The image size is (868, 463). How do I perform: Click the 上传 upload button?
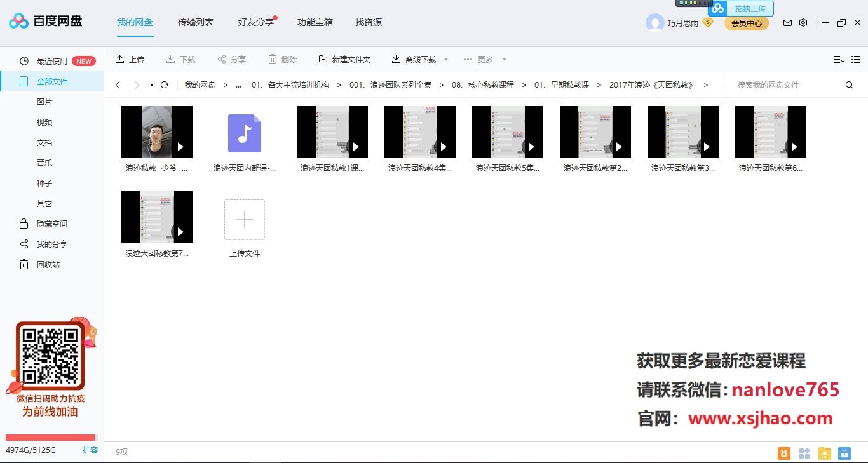pyautogui.click(x=130, y=59)
